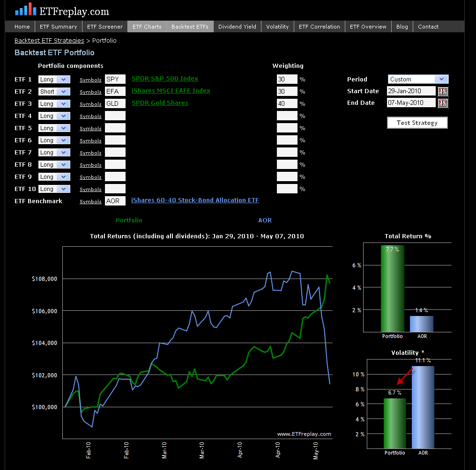476x470 pixels.
Task: Open Contact menu item
Action: [x=428, y=27]
